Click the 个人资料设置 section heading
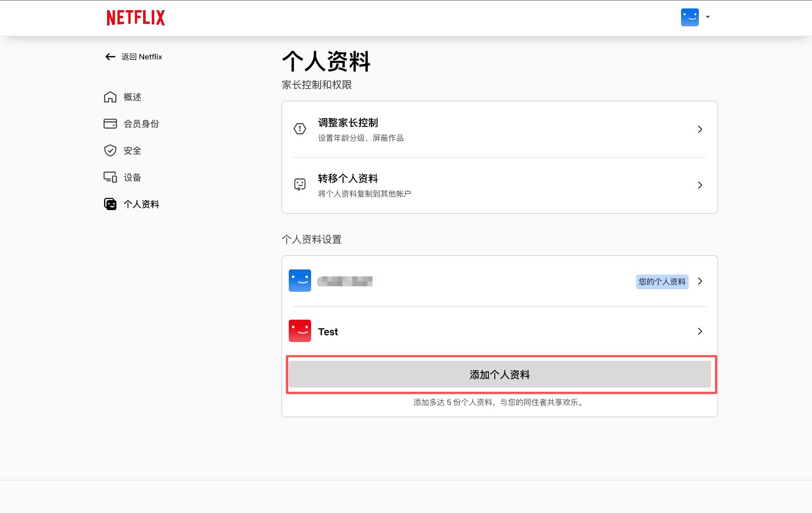Image resolution: width=812 pixels, height=513 pixels. 312,240
